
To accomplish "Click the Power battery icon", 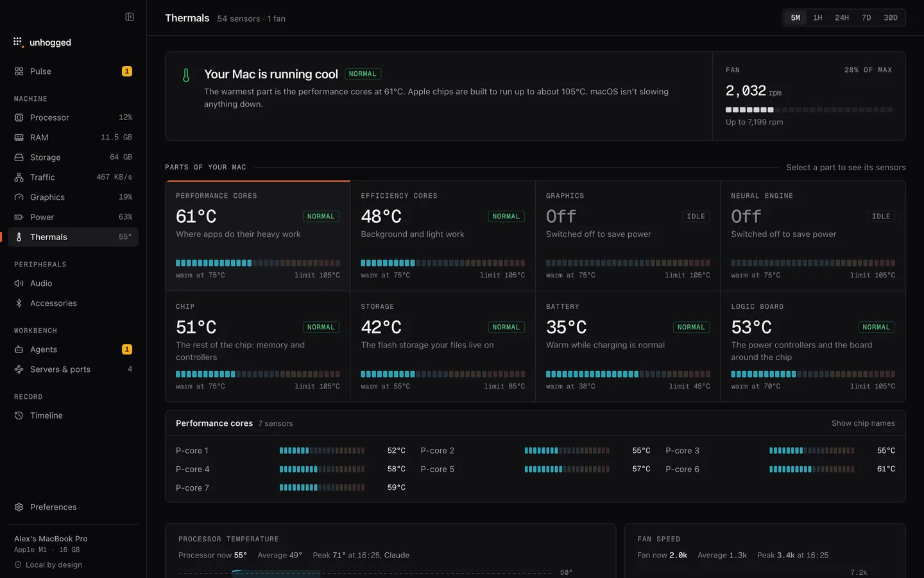I will pos(19,217).
